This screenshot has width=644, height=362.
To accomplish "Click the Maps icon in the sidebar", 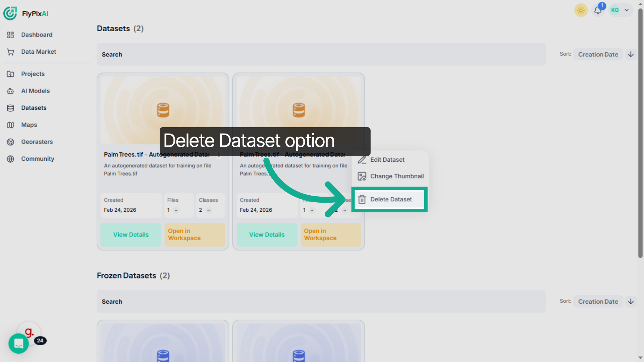I will point(10,125).
